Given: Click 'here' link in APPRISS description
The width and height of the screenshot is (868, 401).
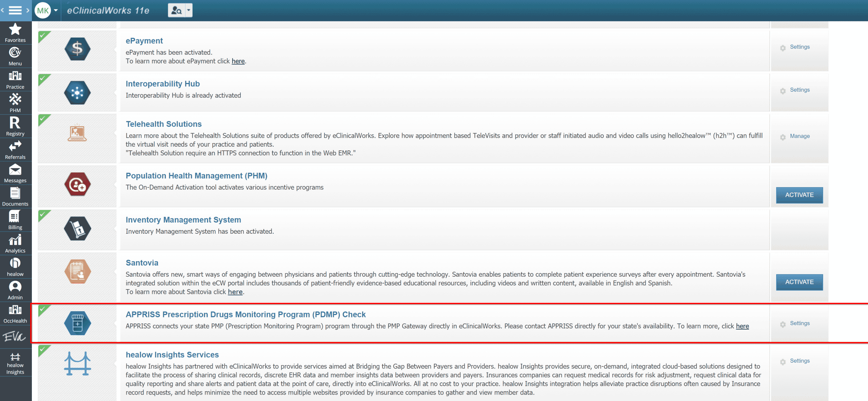Looking at the screenshot, I should (x=743, y=326).
